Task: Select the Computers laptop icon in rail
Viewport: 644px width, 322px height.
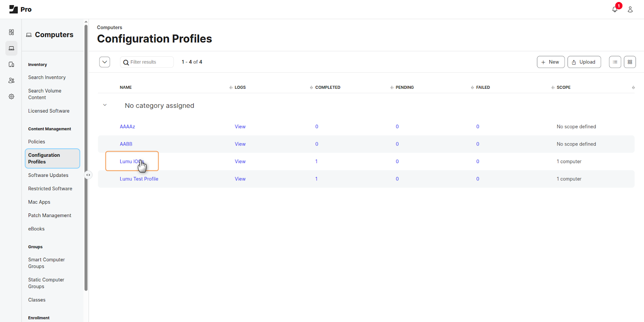Action: 11,48
